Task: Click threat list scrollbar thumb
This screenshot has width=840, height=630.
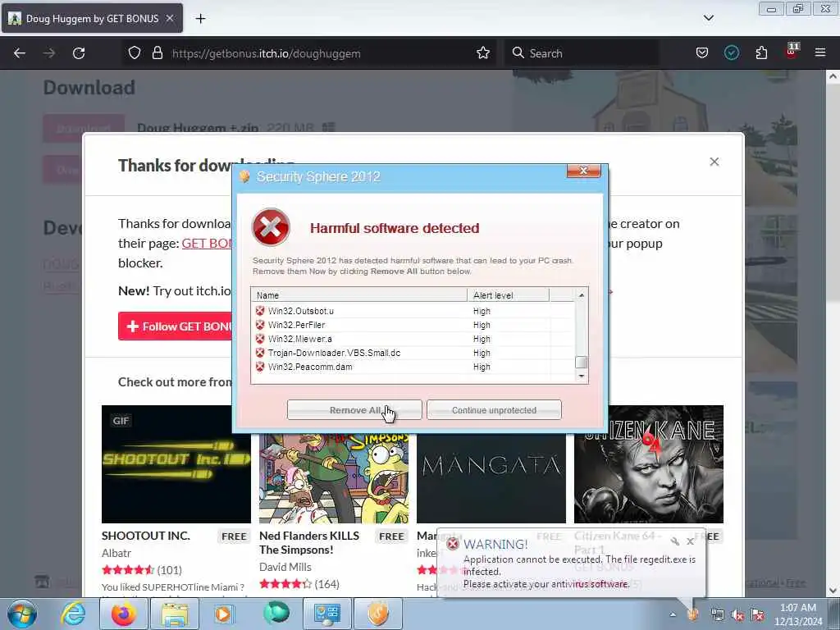Action: point(582,362)
